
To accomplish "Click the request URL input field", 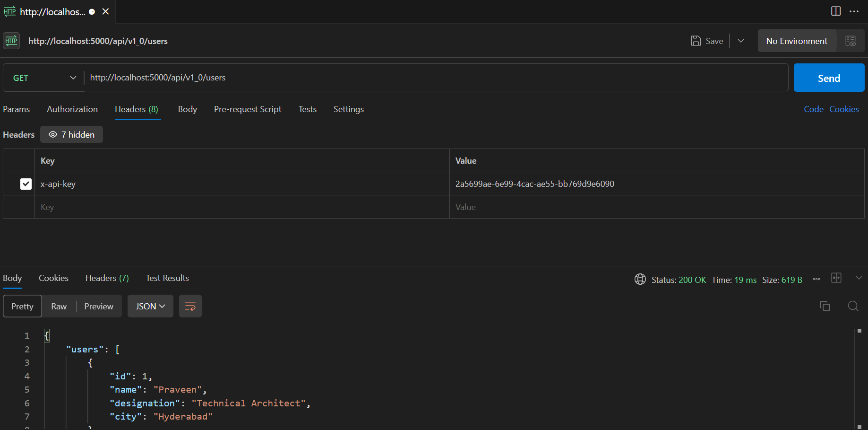I will coord(436,78).
